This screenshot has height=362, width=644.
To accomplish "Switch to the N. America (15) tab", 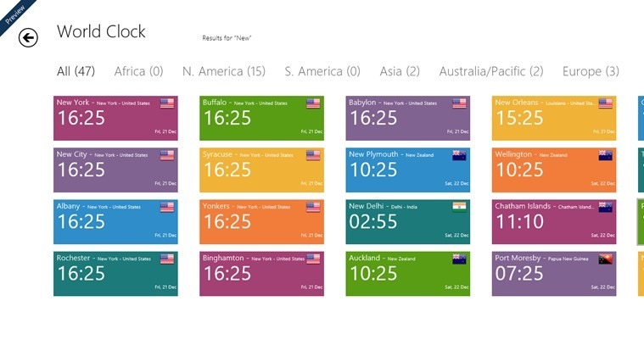I will tap(224, 72).
